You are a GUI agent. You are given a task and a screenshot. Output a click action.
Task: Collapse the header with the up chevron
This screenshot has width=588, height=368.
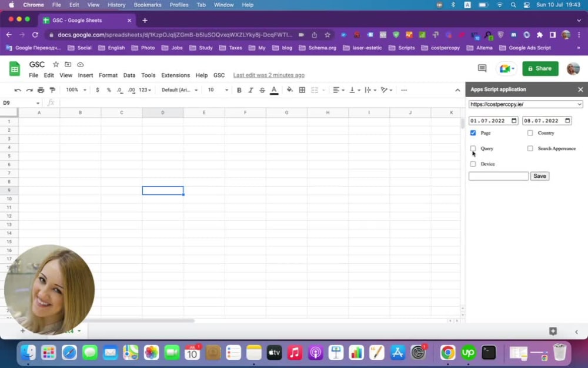tap(457, 90)
